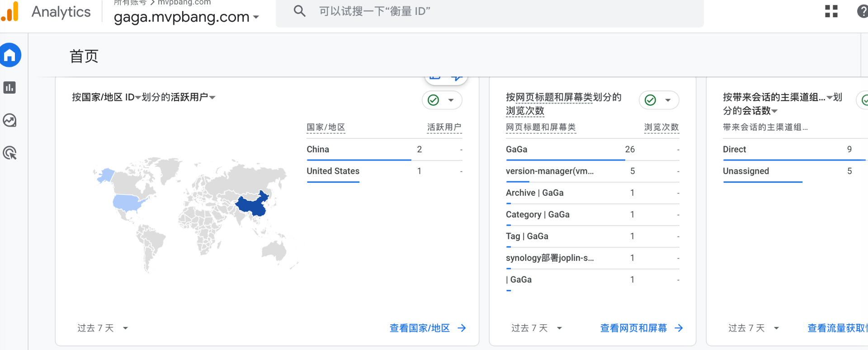Open the Explore section icon

(x=9, y=120)
